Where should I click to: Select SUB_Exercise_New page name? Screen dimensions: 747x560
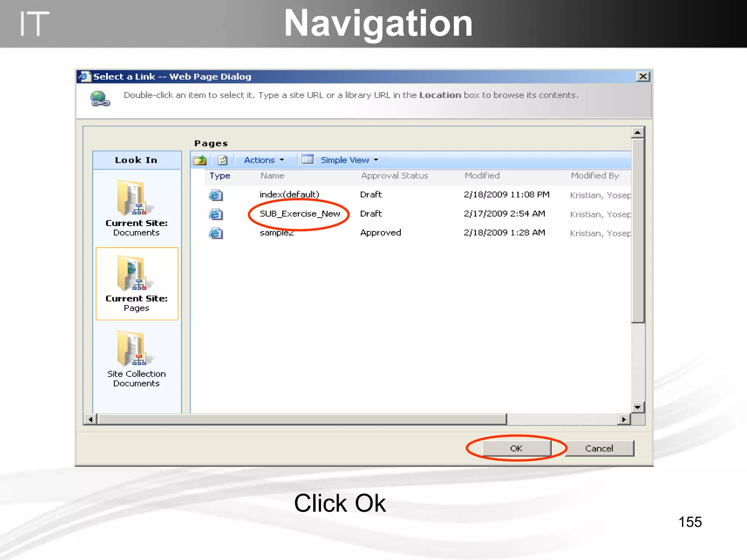(x=300, y=214)
